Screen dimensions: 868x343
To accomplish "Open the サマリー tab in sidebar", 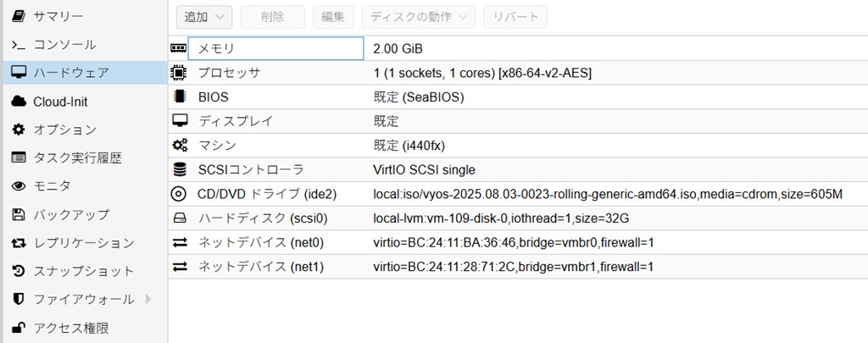I will click(58, 16).
